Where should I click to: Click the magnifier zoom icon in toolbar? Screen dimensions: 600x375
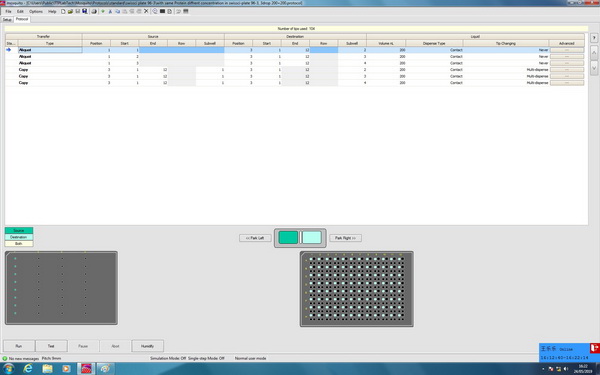coord(155,11)
